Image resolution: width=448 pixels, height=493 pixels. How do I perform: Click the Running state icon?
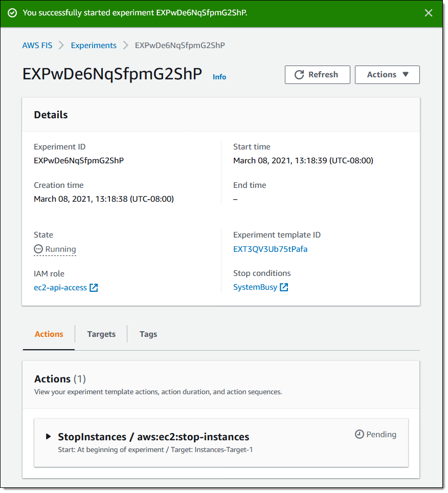(38, 249)
